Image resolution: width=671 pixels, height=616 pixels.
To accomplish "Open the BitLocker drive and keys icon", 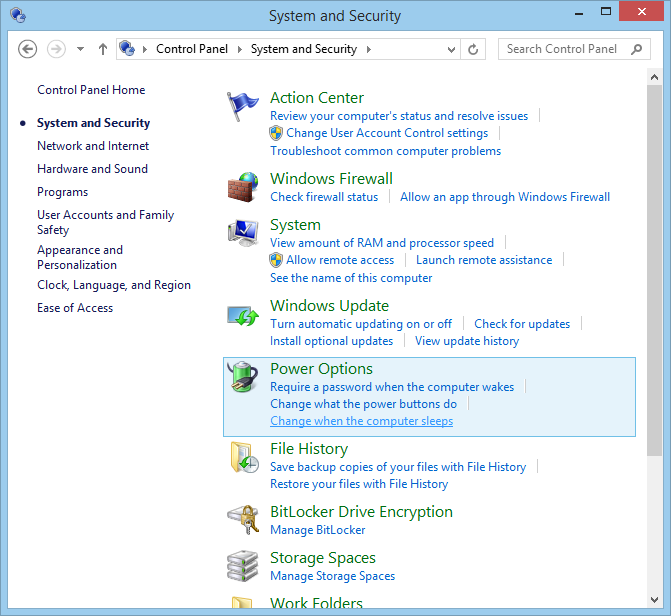I will pyautogui.click(x=243, y=520).
